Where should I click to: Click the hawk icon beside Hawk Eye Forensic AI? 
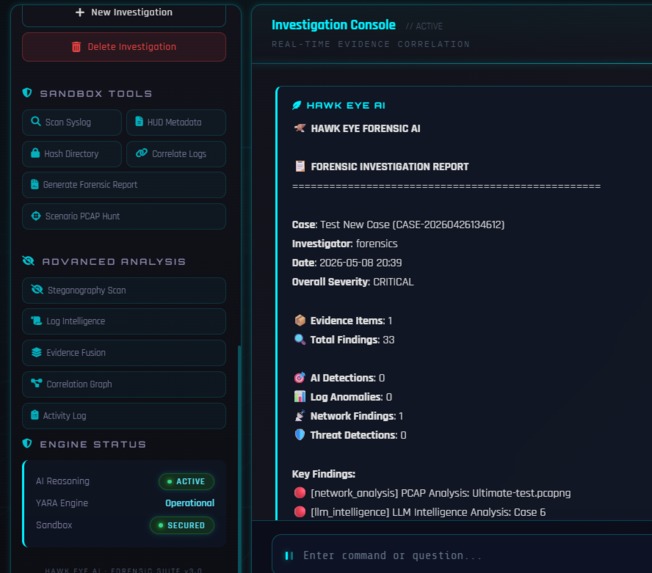[300, 128]
